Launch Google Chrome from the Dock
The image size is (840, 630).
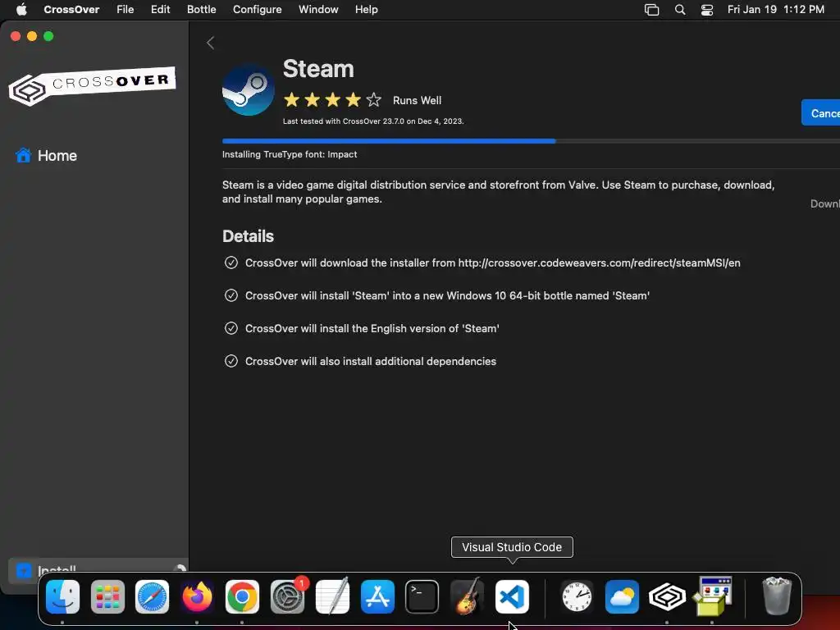[x=242, y=596]
